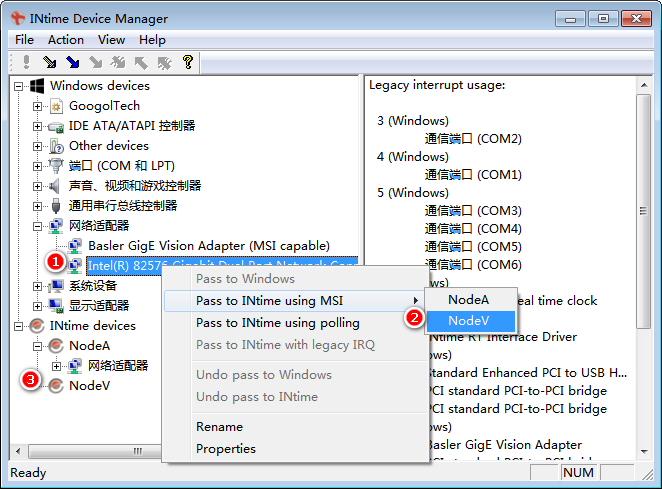
Task: Click the plain gray down-right arrow icon
Action: coord(96,62)
